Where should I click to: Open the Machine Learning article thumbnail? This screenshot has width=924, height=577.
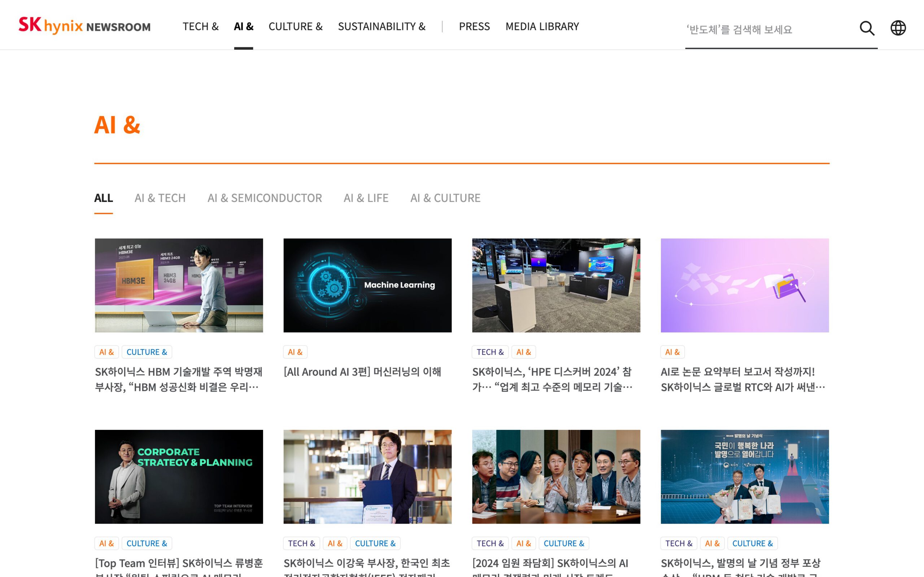pos(367,286)
